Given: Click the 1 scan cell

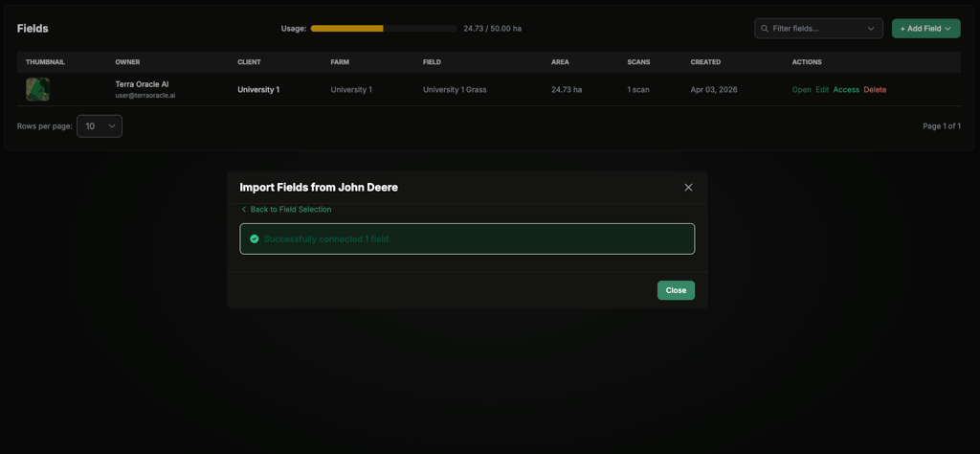Looking at the screenshot, I should point(638,89).
